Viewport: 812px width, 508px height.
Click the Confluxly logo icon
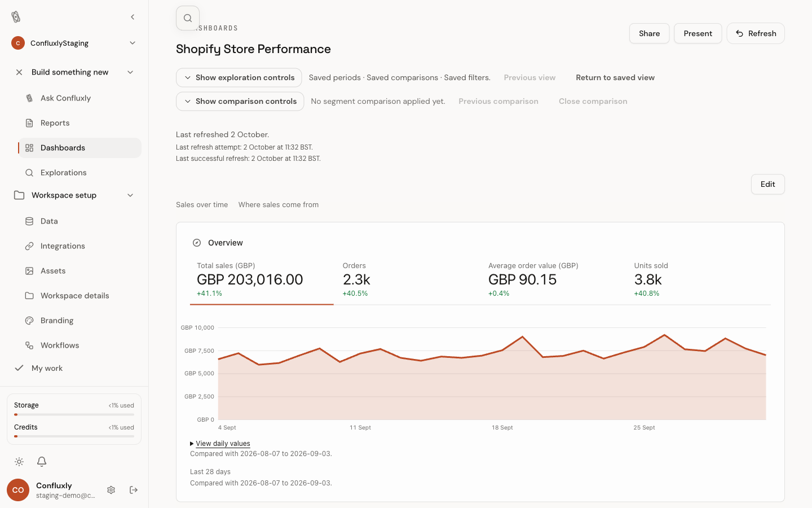[x=16, y=17]
